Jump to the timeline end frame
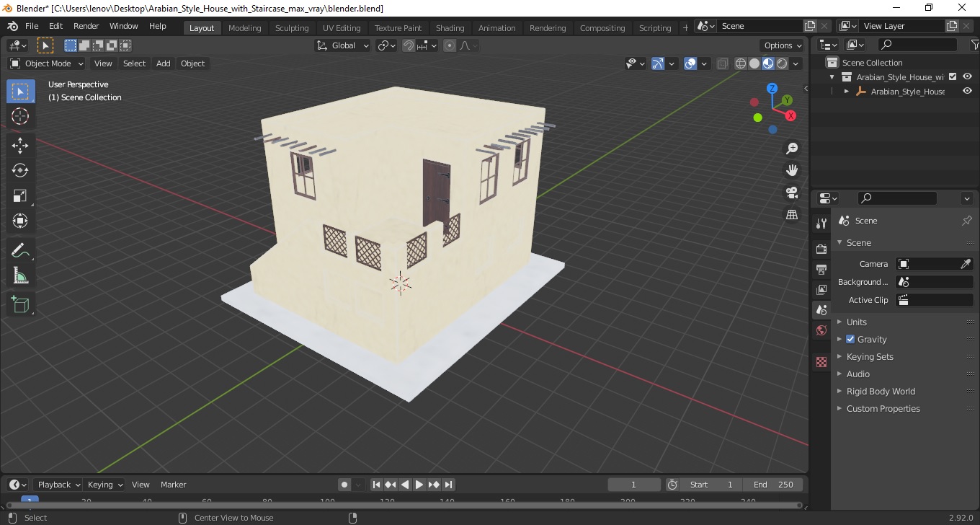 pyautogui.click(x=448, y=485)
